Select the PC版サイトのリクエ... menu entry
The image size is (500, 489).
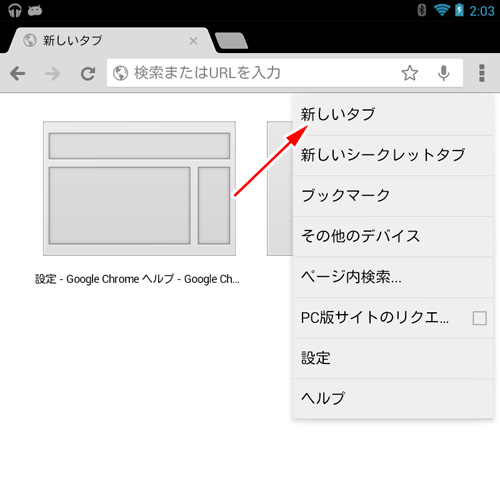pyautogui.click(x=393, y=318)
